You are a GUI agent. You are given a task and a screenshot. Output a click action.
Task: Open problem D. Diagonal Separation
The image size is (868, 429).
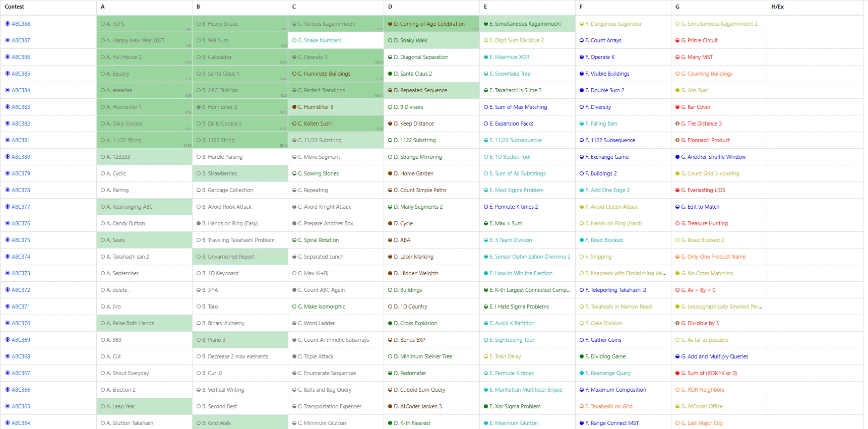pyautogui.click(x=421, y=57)
